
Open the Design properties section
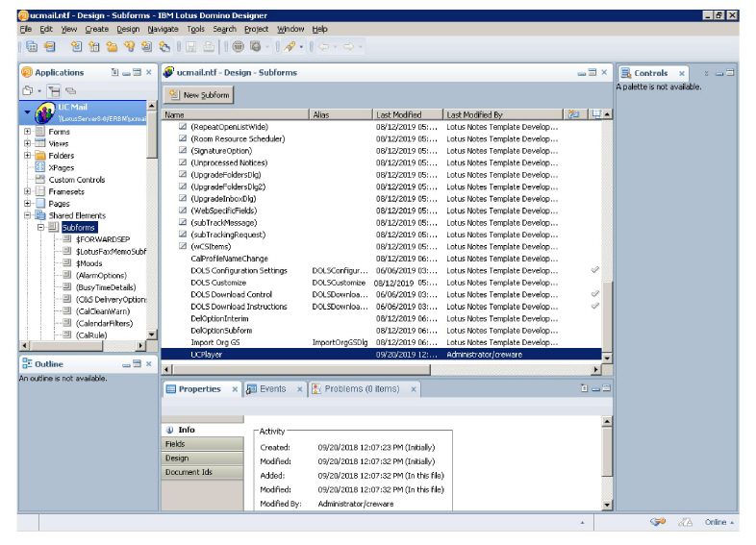click(203, 458)
